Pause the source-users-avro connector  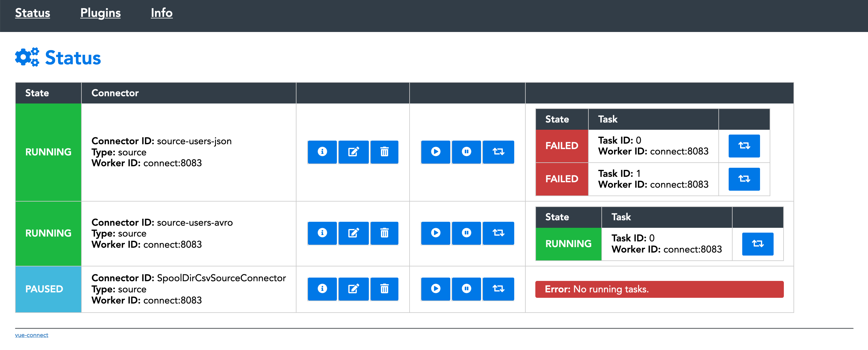[466, 233]
